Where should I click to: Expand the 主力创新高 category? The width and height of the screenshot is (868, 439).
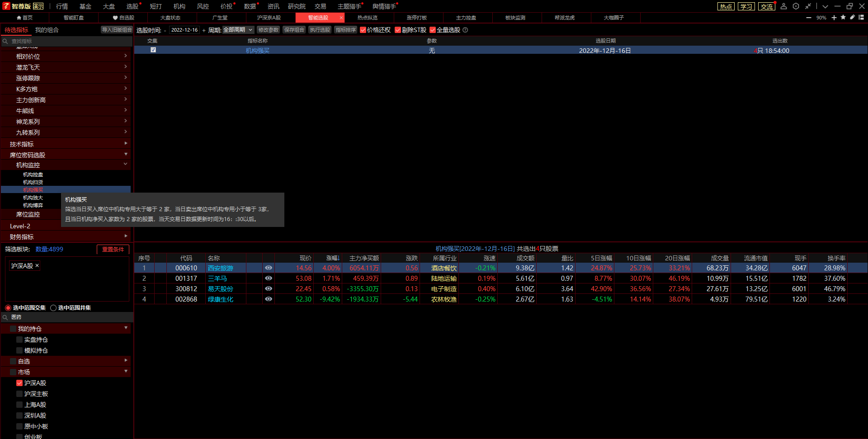point(66,100)
